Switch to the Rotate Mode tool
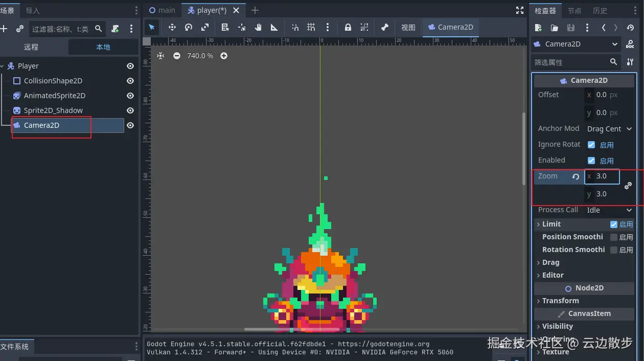Viewport: 644px width, 361px height. pyautogui.click(x=189, y=27)
